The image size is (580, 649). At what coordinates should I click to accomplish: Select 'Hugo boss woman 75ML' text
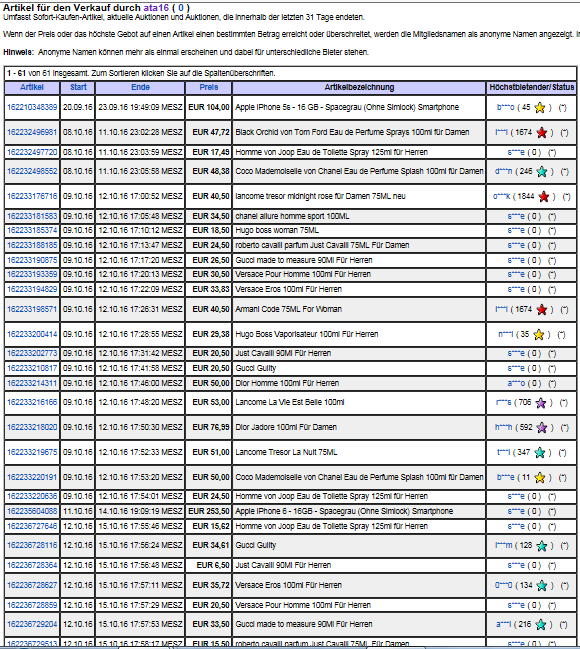277,230
